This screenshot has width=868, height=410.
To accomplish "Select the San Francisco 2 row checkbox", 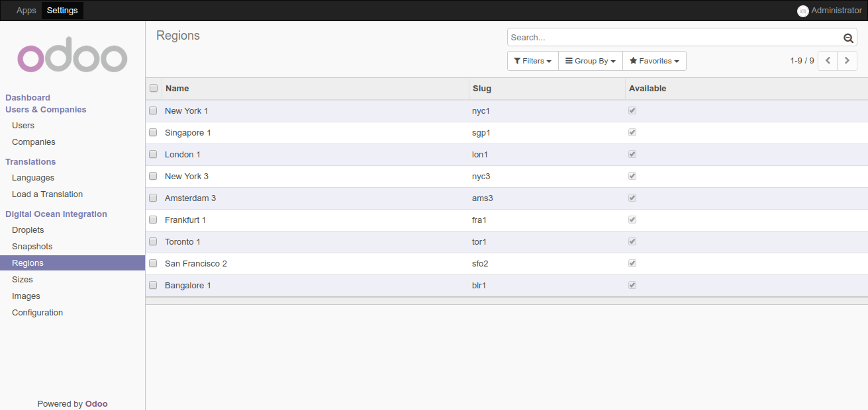I will tap(153, 263).
